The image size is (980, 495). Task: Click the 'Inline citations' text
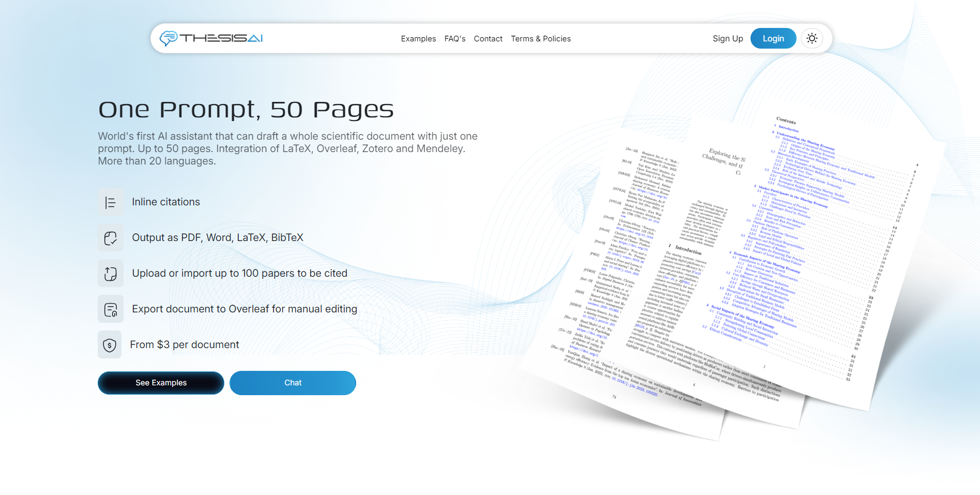click(166, 202)
